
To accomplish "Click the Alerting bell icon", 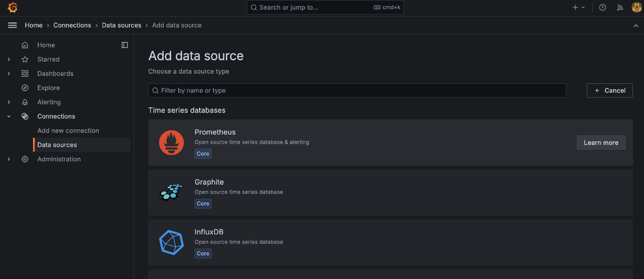I will pyautogui.click(x=25, y=102).
